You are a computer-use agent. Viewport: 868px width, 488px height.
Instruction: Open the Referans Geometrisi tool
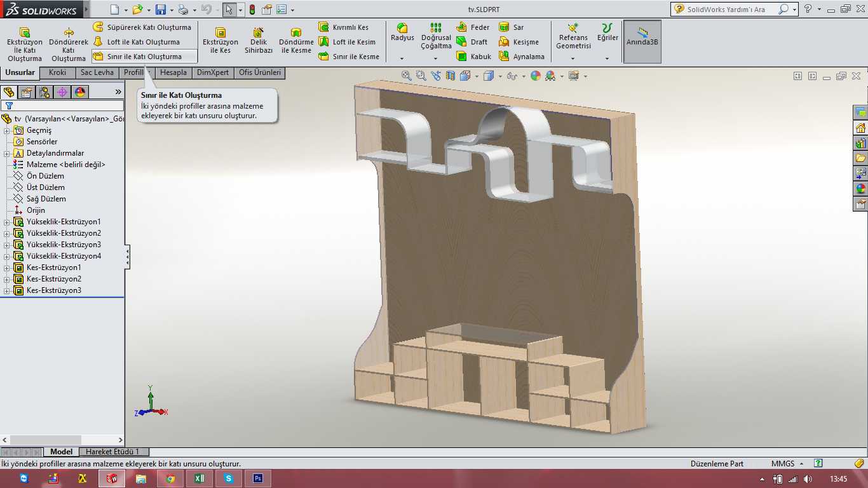click(x=573, y=37)
